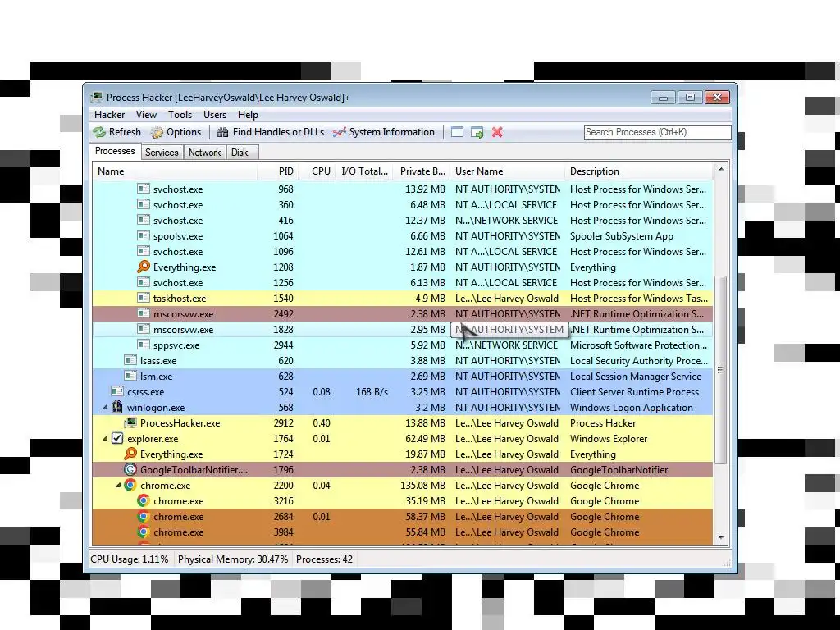Screen dimensions: 840x630
Task: Click magnifier icon of Everything.exe PID 1208
Action: [x=143, y=267]
